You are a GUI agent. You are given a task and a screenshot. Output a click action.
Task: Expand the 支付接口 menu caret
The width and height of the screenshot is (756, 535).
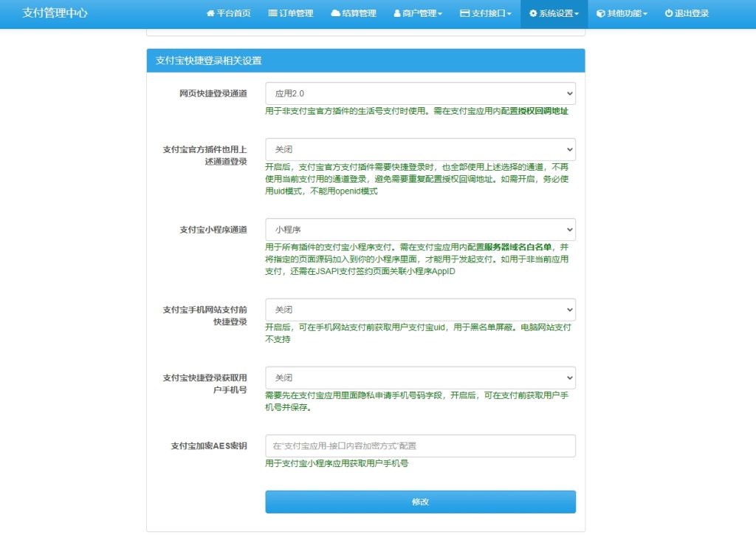[x=509, y=14]
